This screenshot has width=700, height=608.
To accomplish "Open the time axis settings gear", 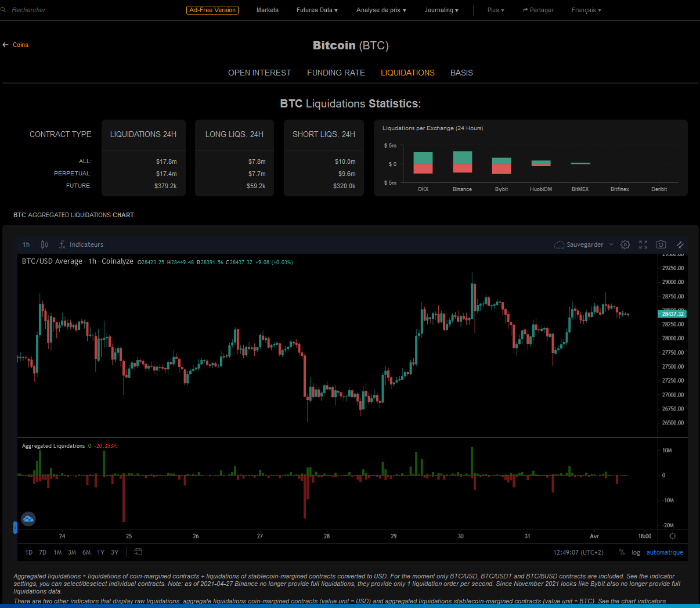I will 673,536.
